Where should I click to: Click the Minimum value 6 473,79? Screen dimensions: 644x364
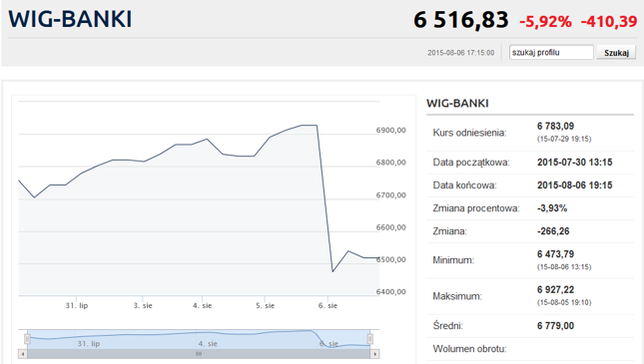pos(555,254)
